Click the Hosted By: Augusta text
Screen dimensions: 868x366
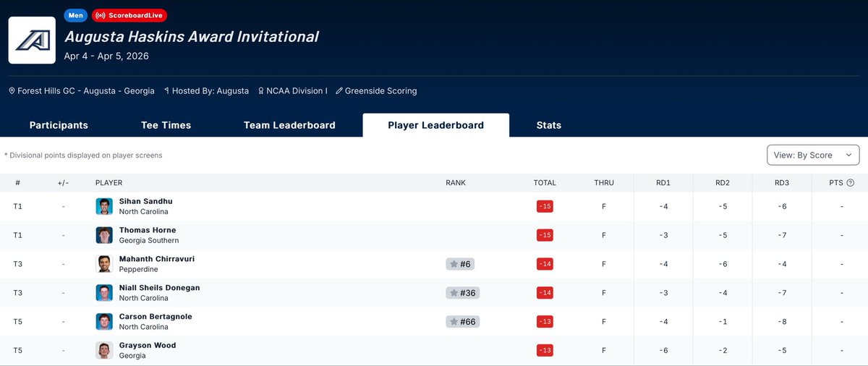pos(210,91)
